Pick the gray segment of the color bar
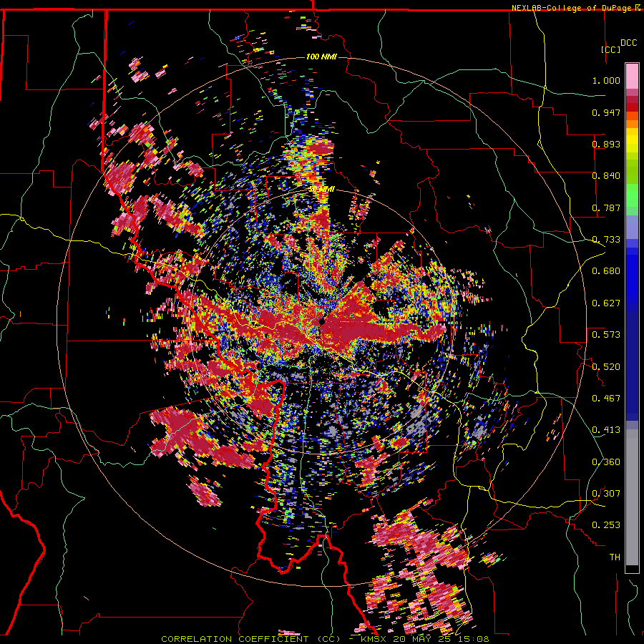This screenshot has height=644, width=644. click(632, 499)
